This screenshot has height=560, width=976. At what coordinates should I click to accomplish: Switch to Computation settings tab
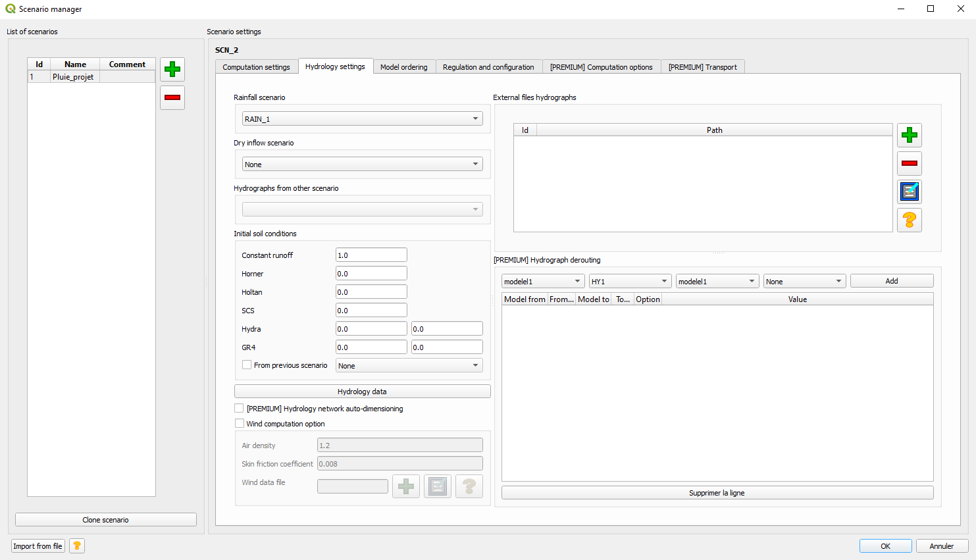(x=256, y=67)
